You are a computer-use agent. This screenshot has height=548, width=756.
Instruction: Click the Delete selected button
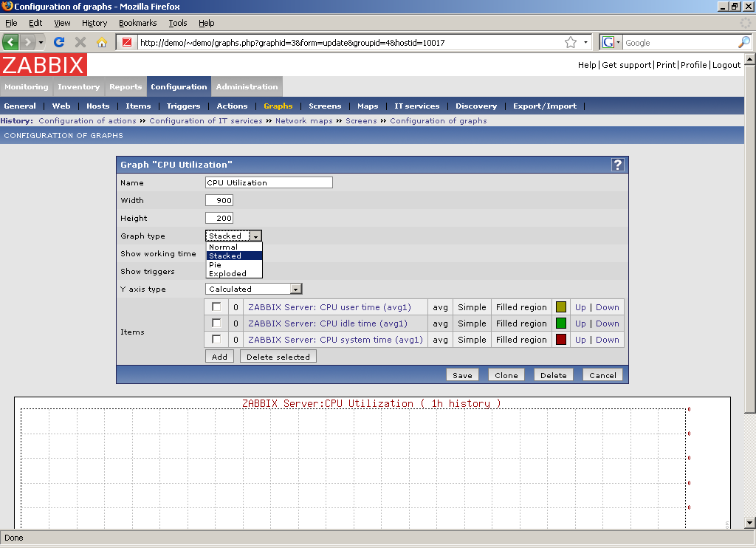pos(278,357)
